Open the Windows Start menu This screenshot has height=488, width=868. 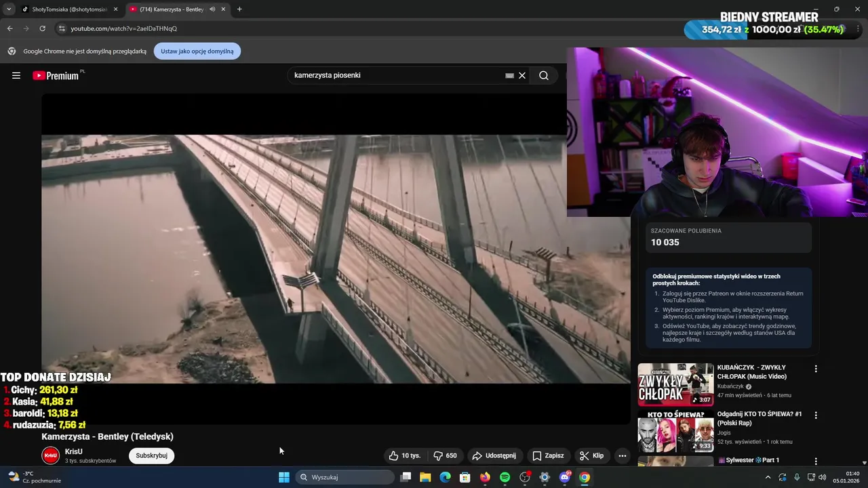click(x=284, y=477)
